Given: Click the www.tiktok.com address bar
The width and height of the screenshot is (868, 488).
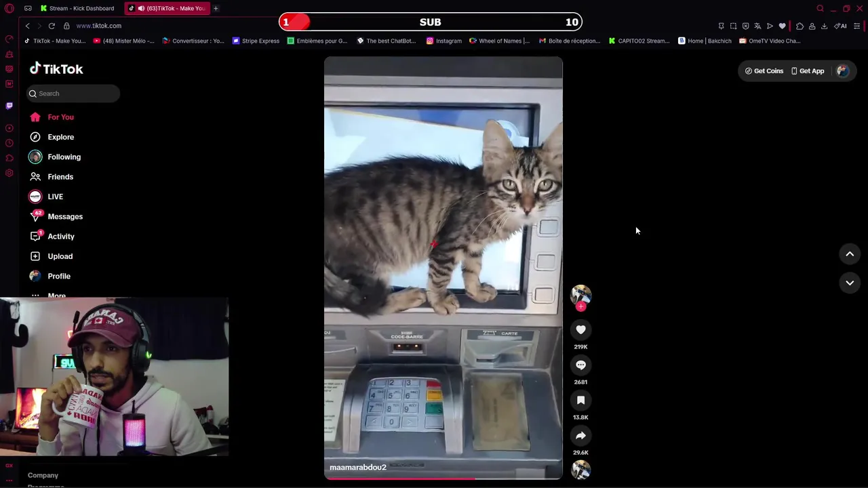Looking at the screenshot, I should click(98, 26).
